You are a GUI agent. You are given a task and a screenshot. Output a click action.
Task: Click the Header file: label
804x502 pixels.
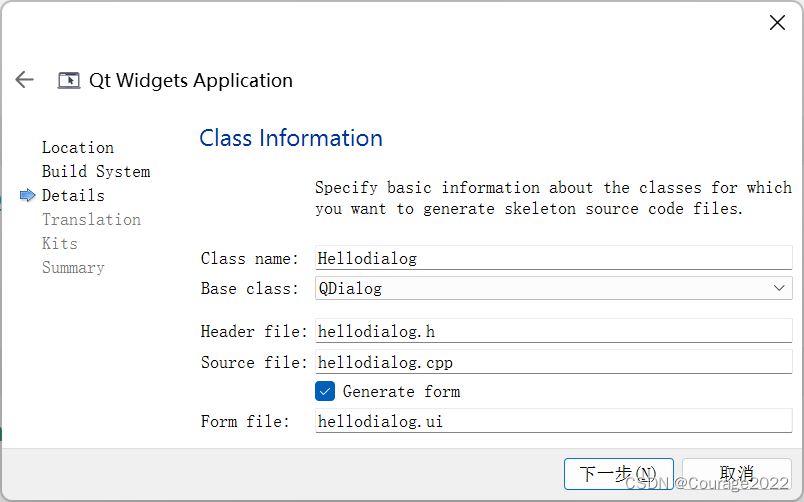254,331
